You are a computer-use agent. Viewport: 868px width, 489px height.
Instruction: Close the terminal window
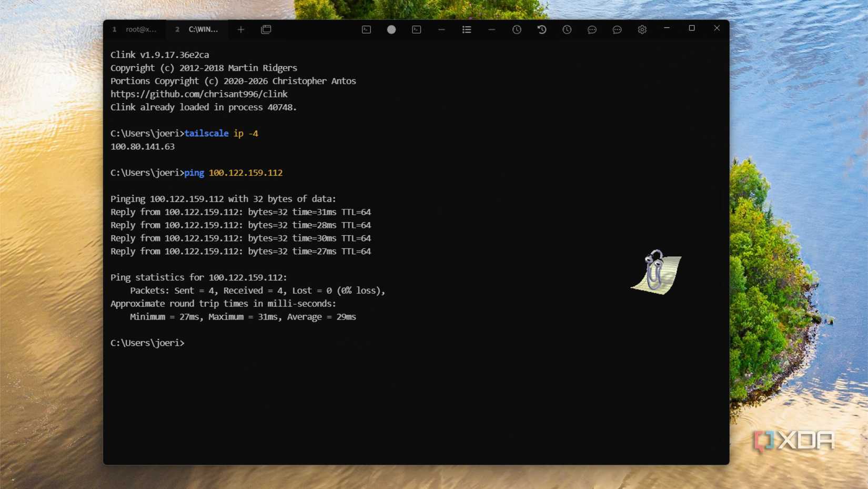[716, 28]
